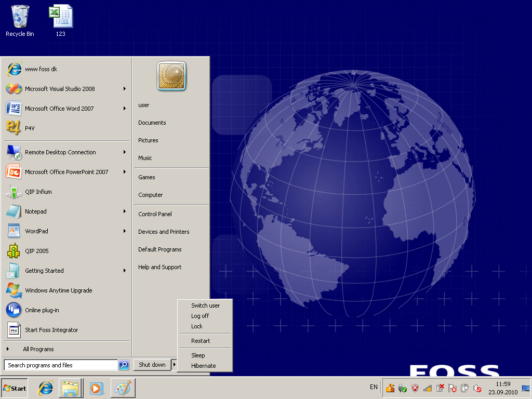Open Default Programs
This screenshot has height=399, width=532.
coord(160,249)
